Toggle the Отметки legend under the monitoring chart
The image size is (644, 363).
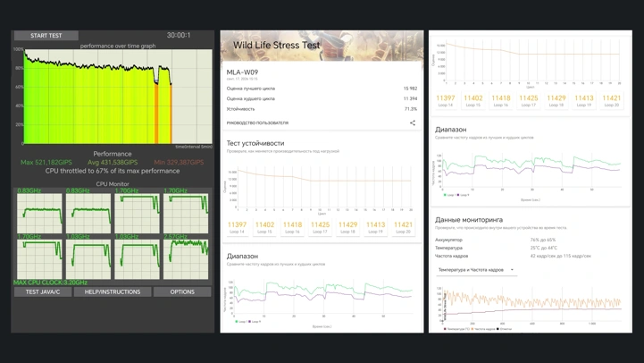pyautogui.click(x=505, y=329)
